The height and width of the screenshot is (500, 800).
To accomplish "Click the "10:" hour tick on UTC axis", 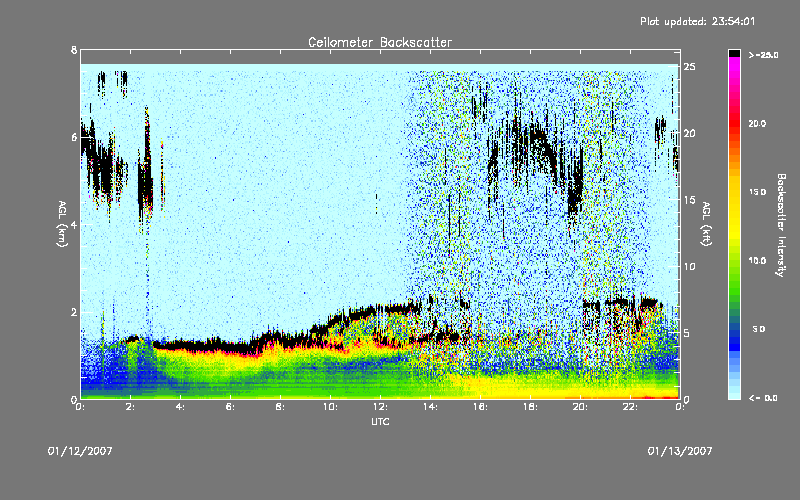I will (330, 407).
